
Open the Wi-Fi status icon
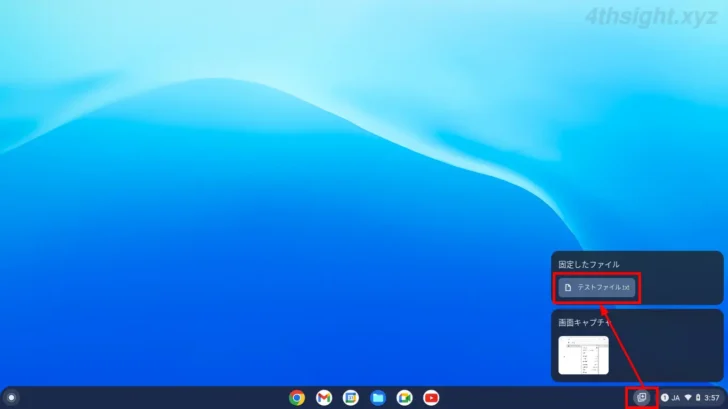coord(688,398)
